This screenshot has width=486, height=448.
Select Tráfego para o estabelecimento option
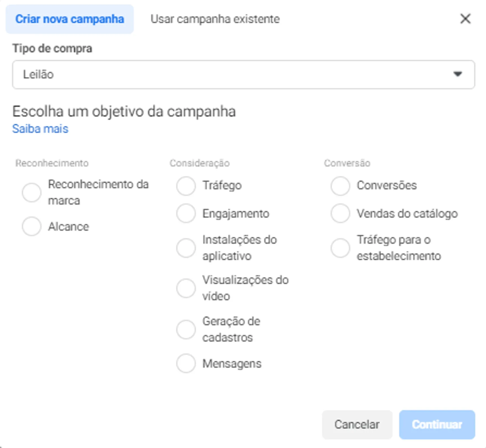pyautogui.click(x=340, y=248)
